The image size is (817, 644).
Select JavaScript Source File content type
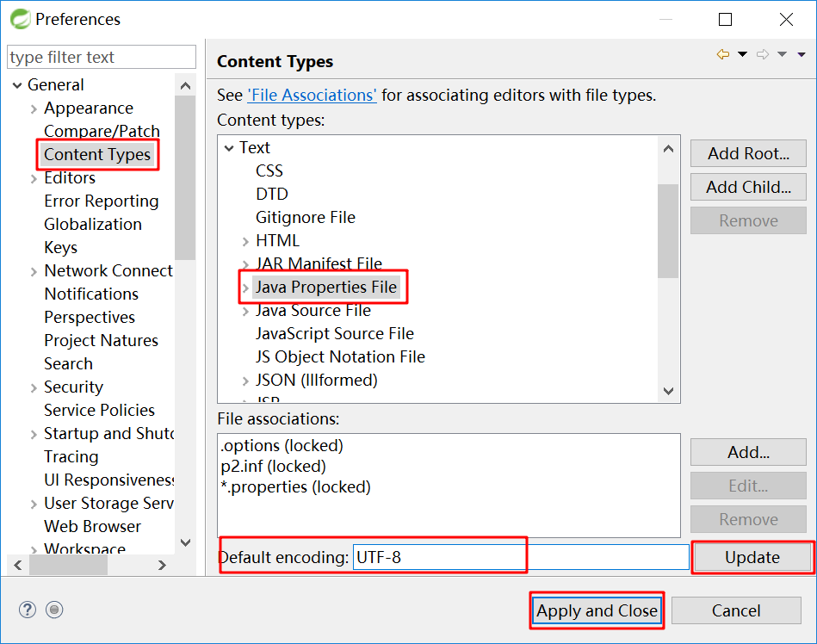click(x=335, y=333)
